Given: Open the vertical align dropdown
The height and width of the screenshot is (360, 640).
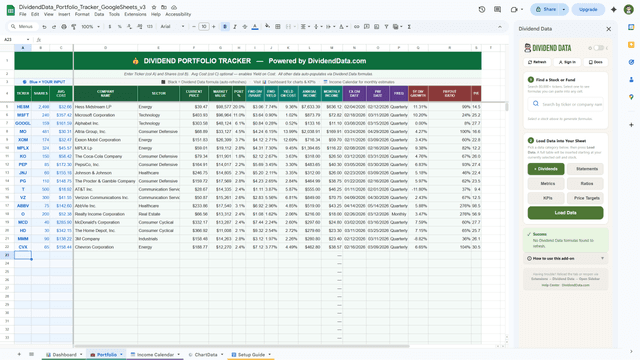Looking at the screenshot, I should (317, 27).
